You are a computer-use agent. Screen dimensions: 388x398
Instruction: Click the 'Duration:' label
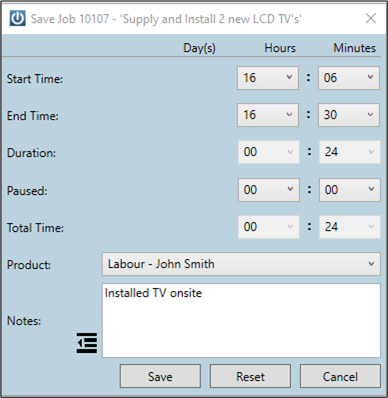click(x=31, y=153)
